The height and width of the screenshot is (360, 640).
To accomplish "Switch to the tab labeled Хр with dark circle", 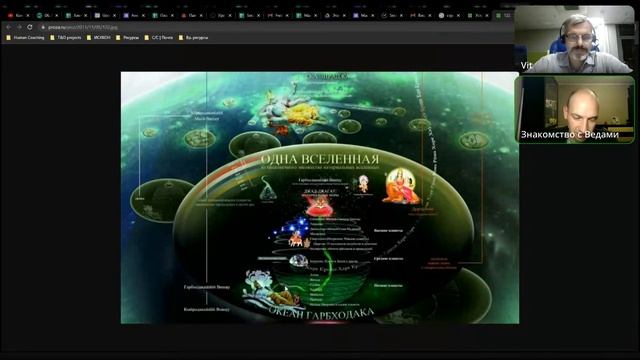I will (220, 16).
